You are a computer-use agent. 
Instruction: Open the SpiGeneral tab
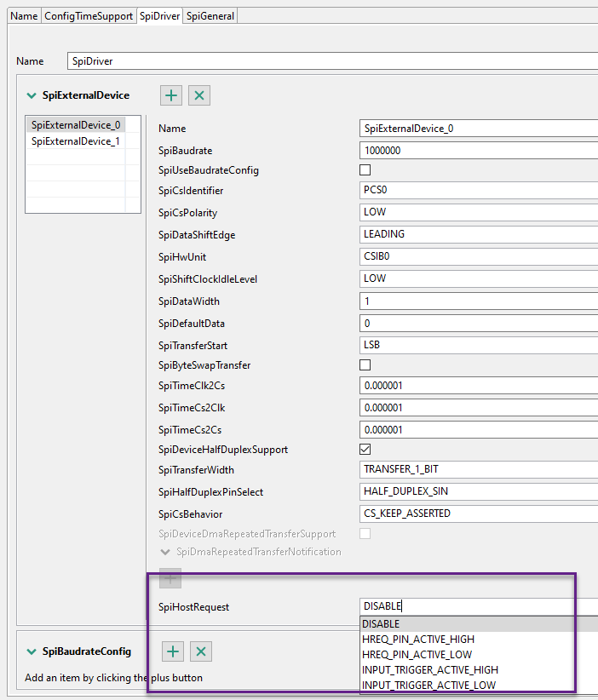tap(210, 15)
